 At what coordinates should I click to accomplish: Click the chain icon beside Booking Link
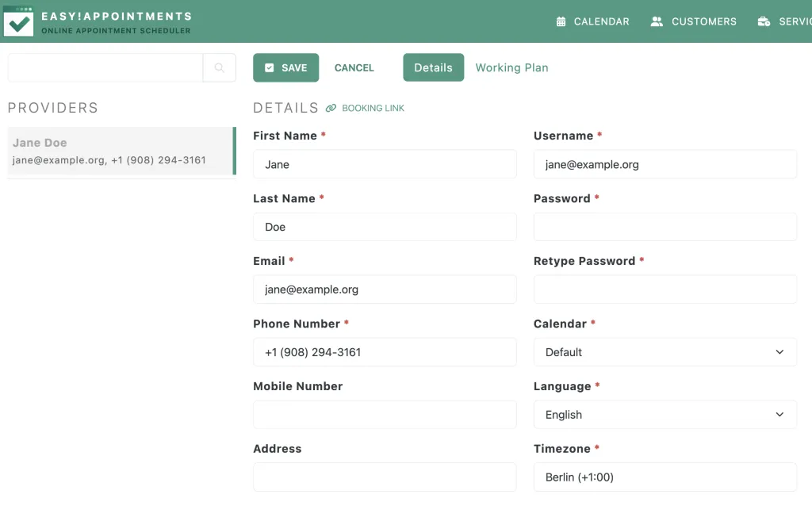point(331,108)
